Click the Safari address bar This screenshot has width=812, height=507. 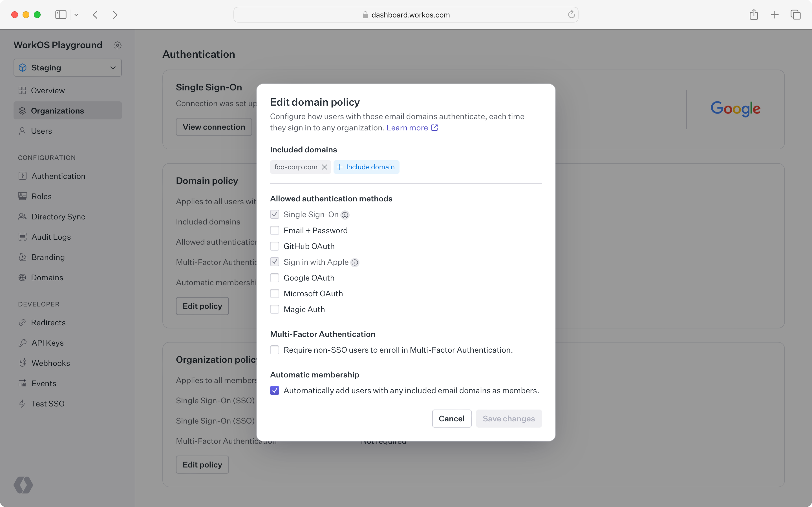click(x=405, y=15)
